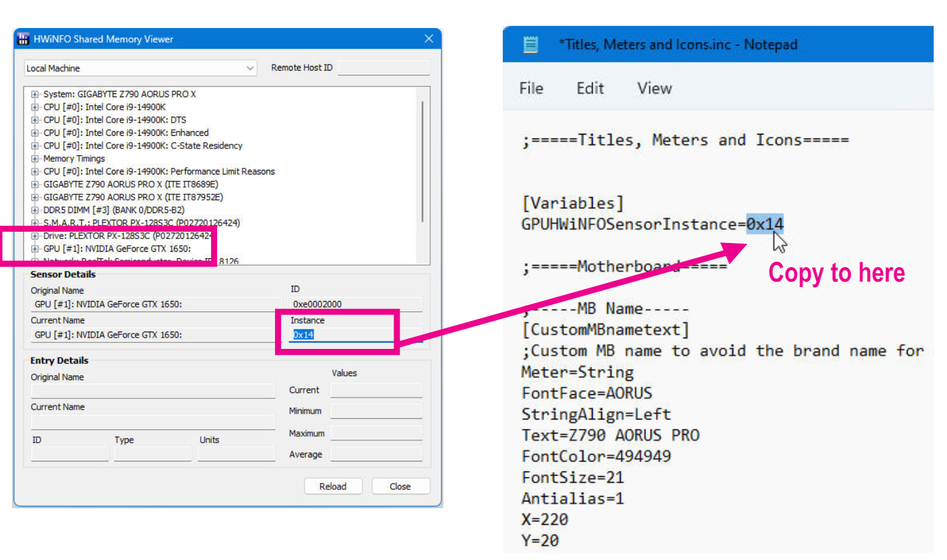
Task: Click the Average value field
Action: 377,455
